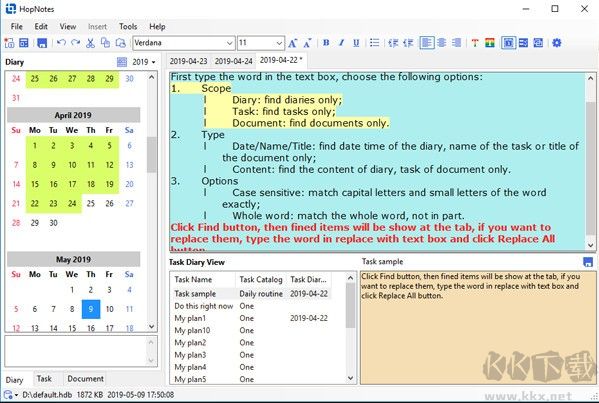Open the settings gear icon

557,43
